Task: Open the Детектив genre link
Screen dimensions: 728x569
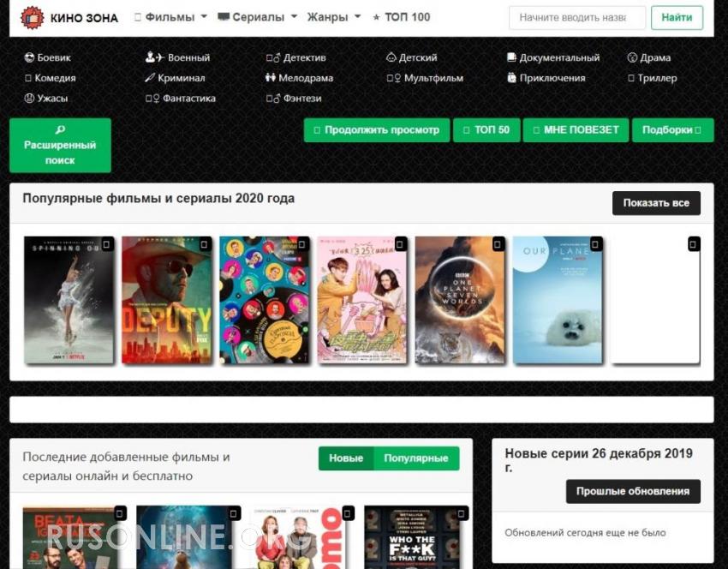Action: [296, 57]
